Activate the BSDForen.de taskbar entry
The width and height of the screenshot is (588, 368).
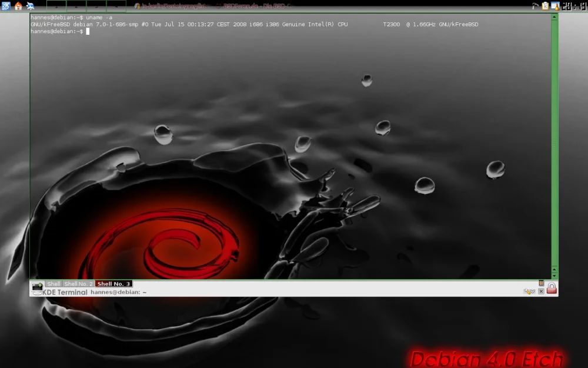(254, 6)
